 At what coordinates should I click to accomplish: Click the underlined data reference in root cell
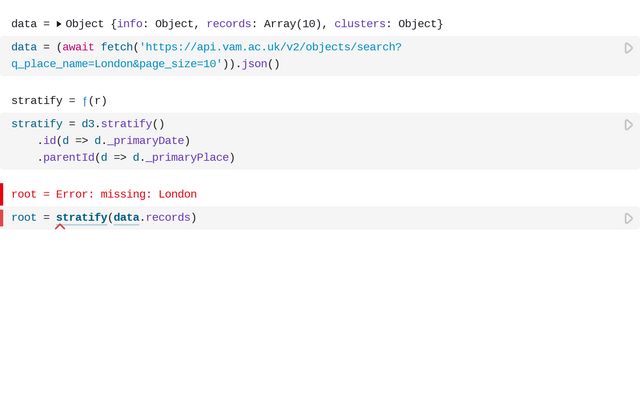[126, 218]
